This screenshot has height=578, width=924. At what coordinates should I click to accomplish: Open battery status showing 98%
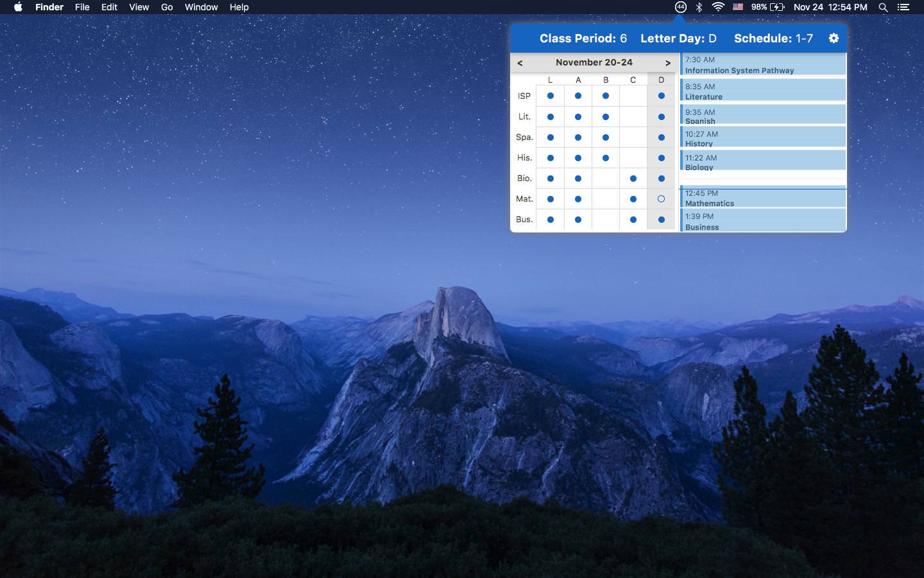(768, 7)
